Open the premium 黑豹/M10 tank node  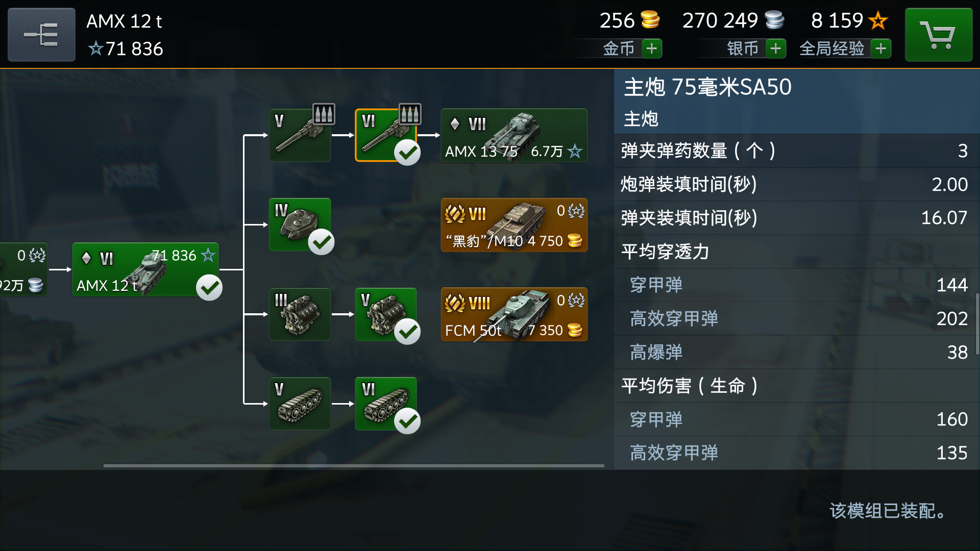coord(514,224)
